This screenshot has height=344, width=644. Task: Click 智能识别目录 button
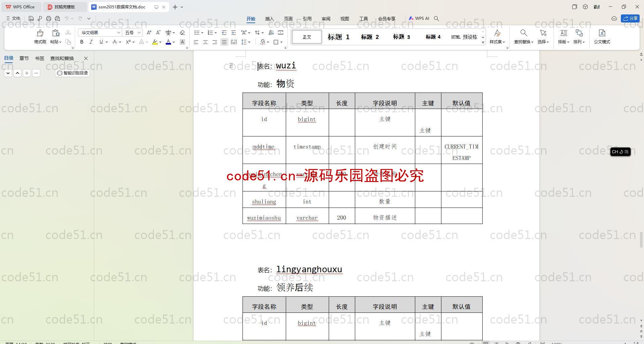pos(72,73)
